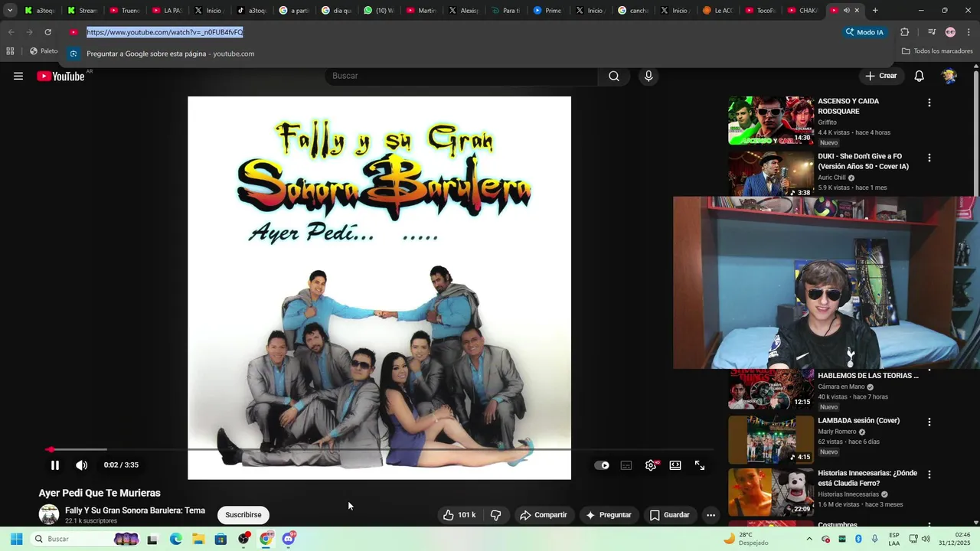Image resolution: width=980 pixels, height=551 pixels.
Task: Click the search magnifier button
Action: [x=614, y=76]
